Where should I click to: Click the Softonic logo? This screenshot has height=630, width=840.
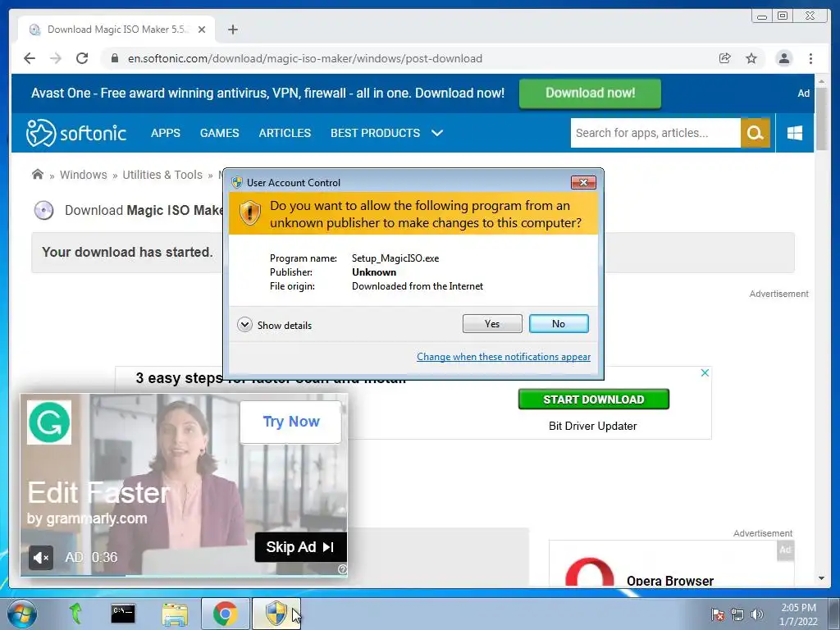pos(76,133)
